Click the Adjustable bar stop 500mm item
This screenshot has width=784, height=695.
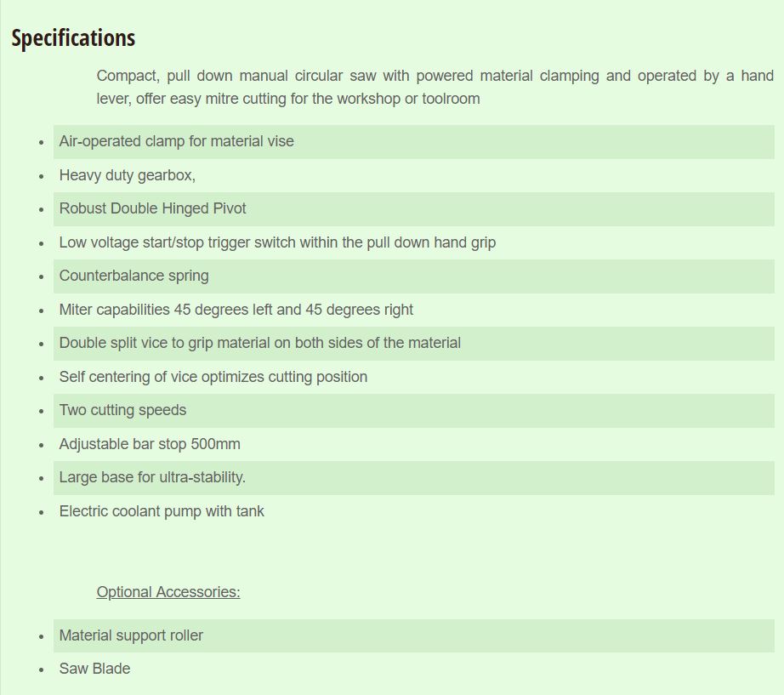[150, 444]
